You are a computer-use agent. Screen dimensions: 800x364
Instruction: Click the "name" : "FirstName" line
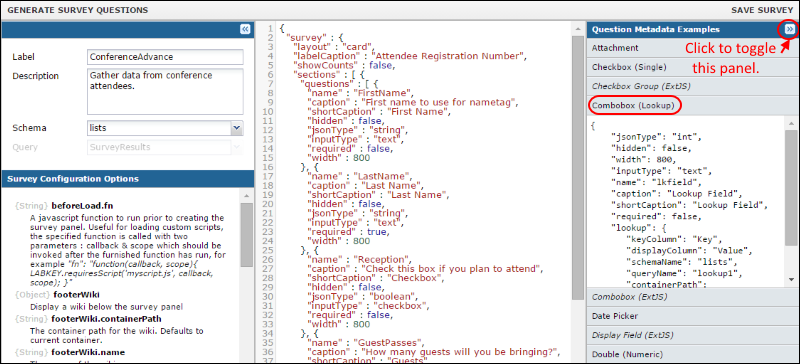359,93
